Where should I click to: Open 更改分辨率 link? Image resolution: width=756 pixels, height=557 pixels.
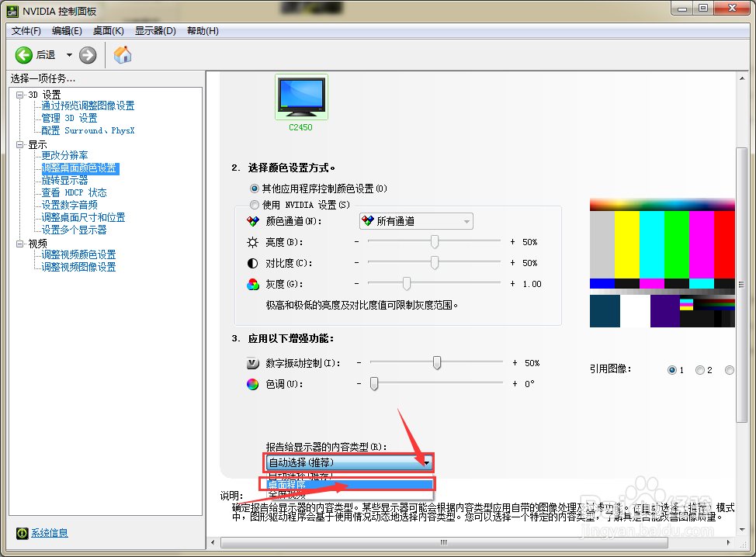click(x=64, y=155)
